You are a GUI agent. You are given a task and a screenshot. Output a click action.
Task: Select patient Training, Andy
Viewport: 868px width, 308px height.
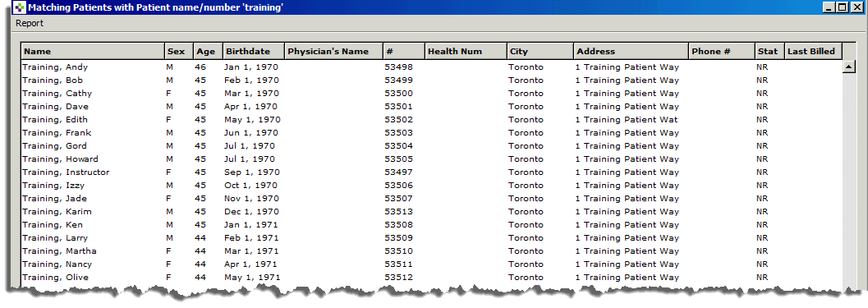[x=431, y=67]
